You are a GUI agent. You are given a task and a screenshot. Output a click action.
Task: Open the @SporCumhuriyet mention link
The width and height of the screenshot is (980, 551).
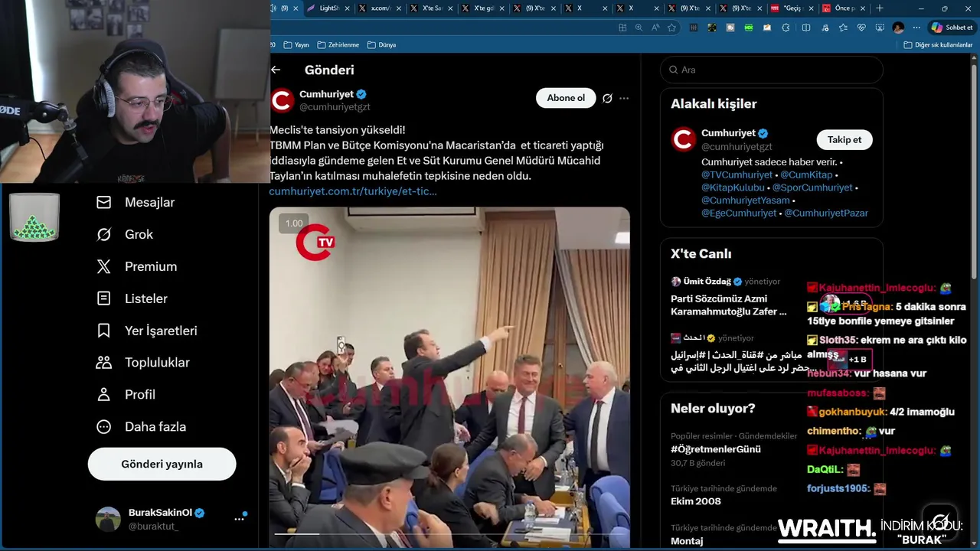(812, 187)
